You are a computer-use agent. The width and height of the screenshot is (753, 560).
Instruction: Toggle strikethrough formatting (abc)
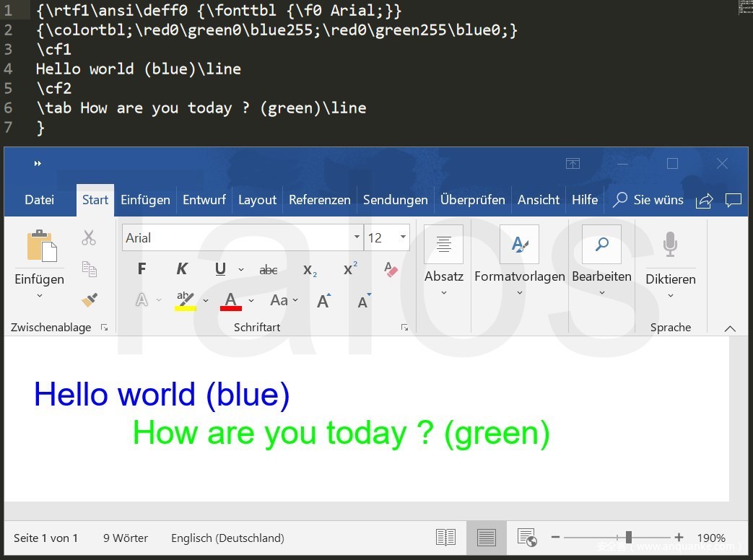click(x=269, y=269)
